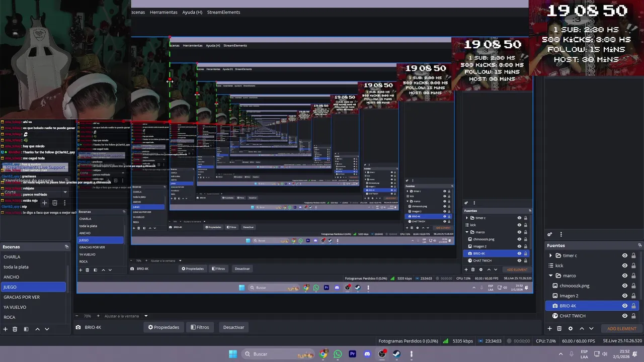Toggle visibility of timer c in main Fuentes
The width and height of the screenshot is (644, 362).
pos(625,255)
